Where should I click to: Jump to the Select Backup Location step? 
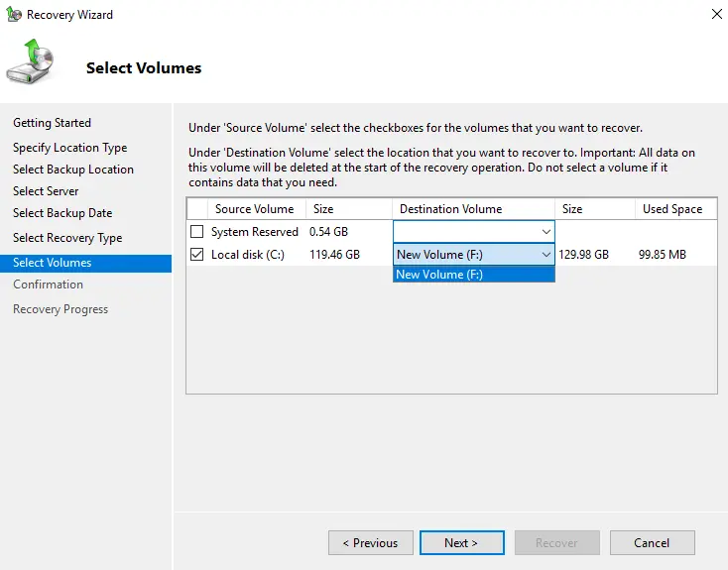click(72, 170)
